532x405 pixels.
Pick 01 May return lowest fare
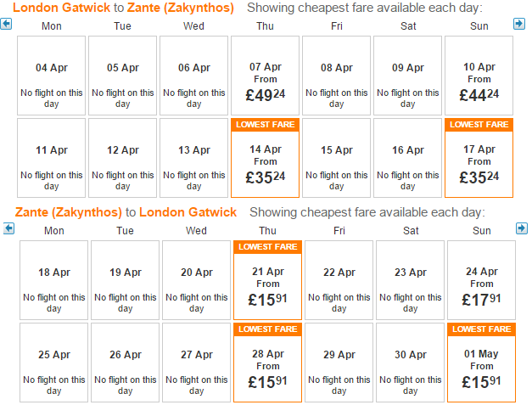tap(481, 363)
